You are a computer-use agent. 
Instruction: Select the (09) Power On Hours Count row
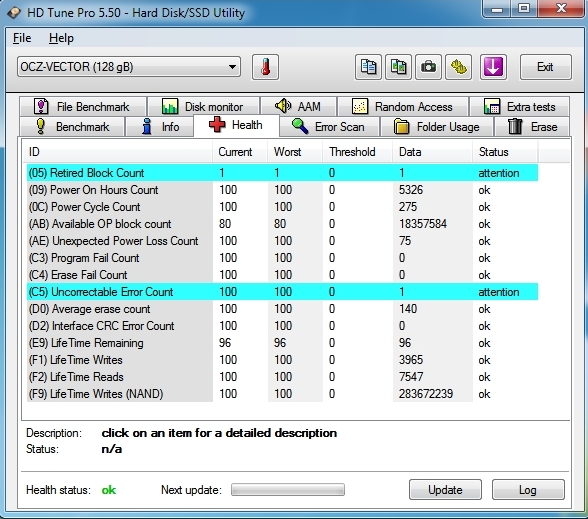tap(282, 190)
